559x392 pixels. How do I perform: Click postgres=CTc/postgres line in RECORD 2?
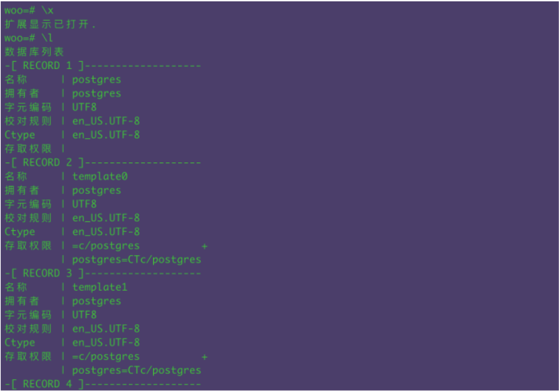click(136, 260)
